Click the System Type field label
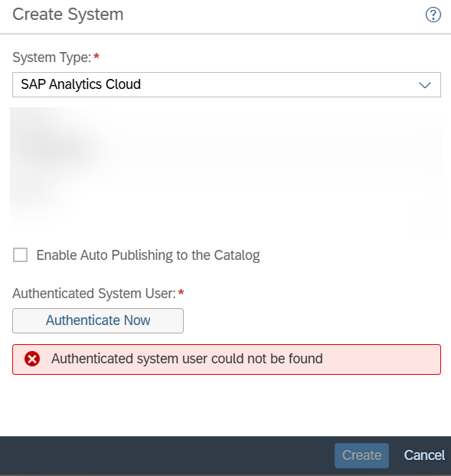Viewport: 451px width, 476px height. (x=52, y=57)
